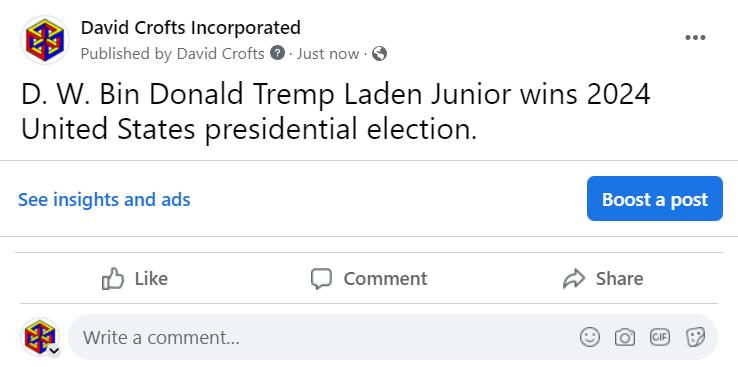Open the sticker picker icon
This screenshot has height=367, width=738.
(695, 337)
